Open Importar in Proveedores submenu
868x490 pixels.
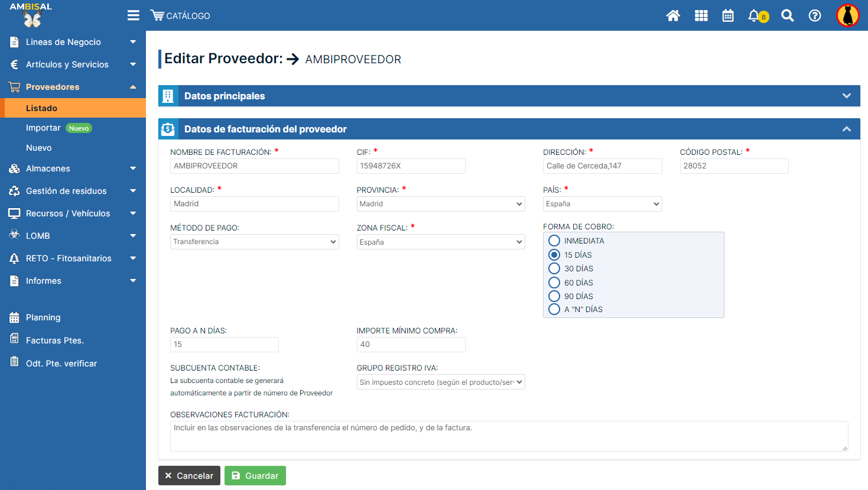pyautogui.click(x=43, y=128)
